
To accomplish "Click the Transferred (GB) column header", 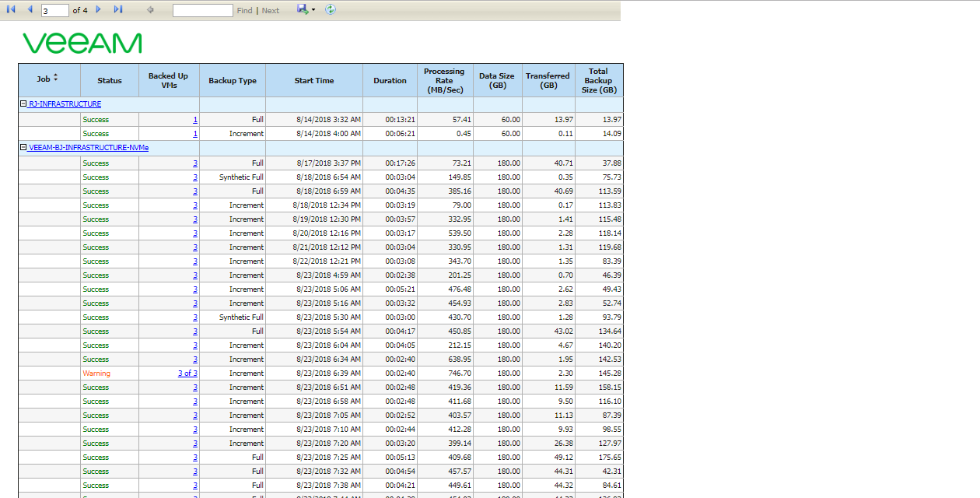I will pyautogui.click(x=548, y=80).
